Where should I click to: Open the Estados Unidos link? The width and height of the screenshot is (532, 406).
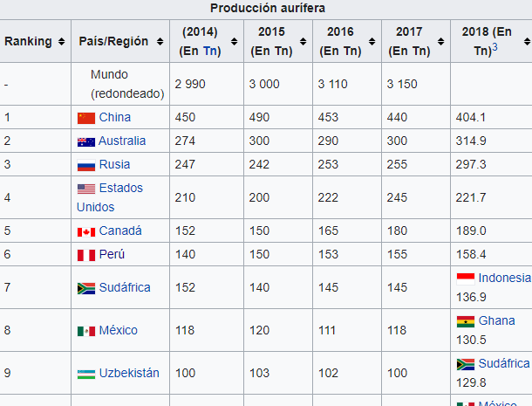[110, 197]
